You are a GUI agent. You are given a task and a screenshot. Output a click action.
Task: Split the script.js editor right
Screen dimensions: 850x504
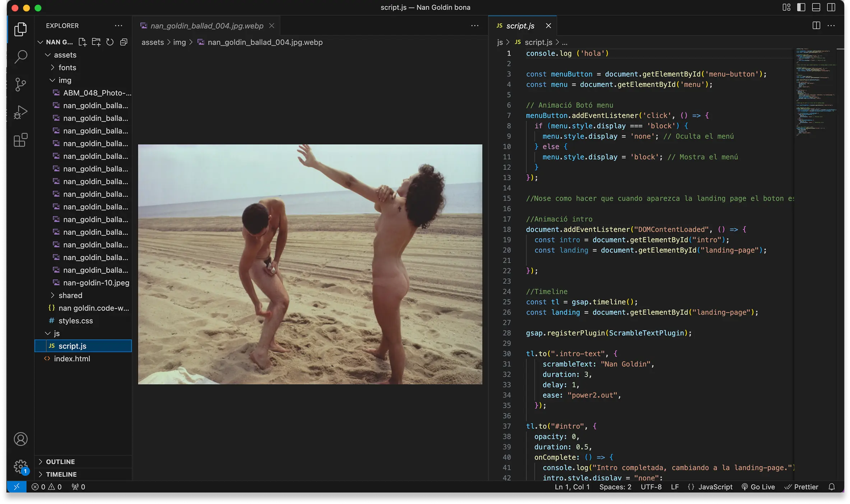(x=816, y=25)
